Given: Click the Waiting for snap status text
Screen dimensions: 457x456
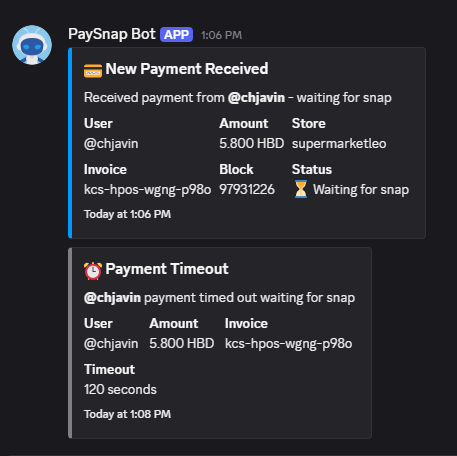Looking at the screenshot, I should [x=361, y=190].
